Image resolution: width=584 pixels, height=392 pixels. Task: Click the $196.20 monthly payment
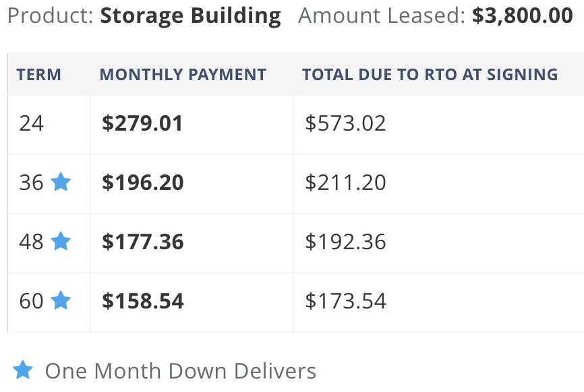coord(143,183)
